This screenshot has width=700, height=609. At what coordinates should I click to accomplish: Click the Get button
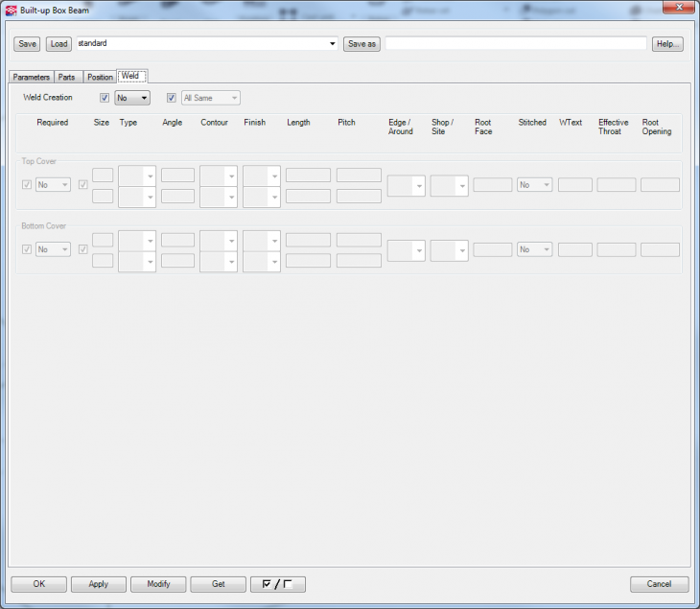pos(219,584)
